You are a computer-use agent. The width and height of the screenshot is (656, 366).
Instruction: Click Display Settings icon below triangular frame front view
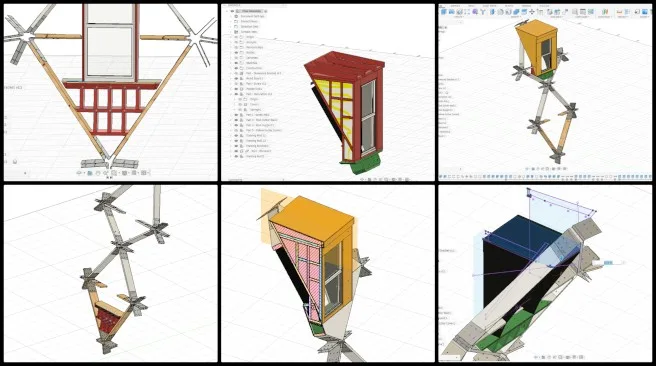(x=125, y=173)
